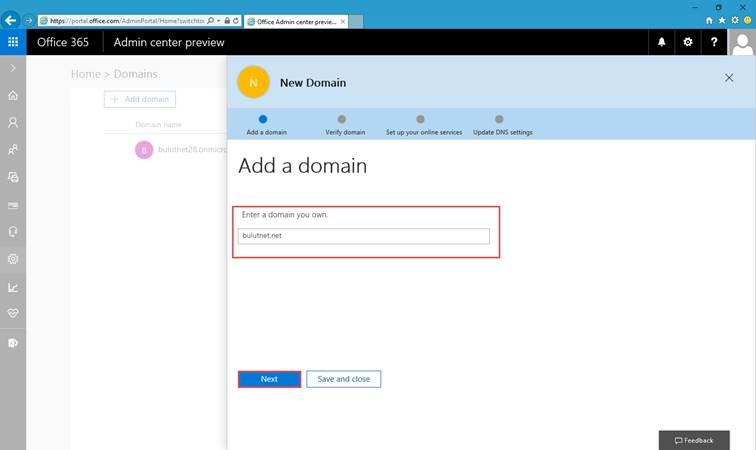The height and width of the screenshot is (450, 756).
Task: Open the address bar dropdown arrow
Action: (218, 21)
